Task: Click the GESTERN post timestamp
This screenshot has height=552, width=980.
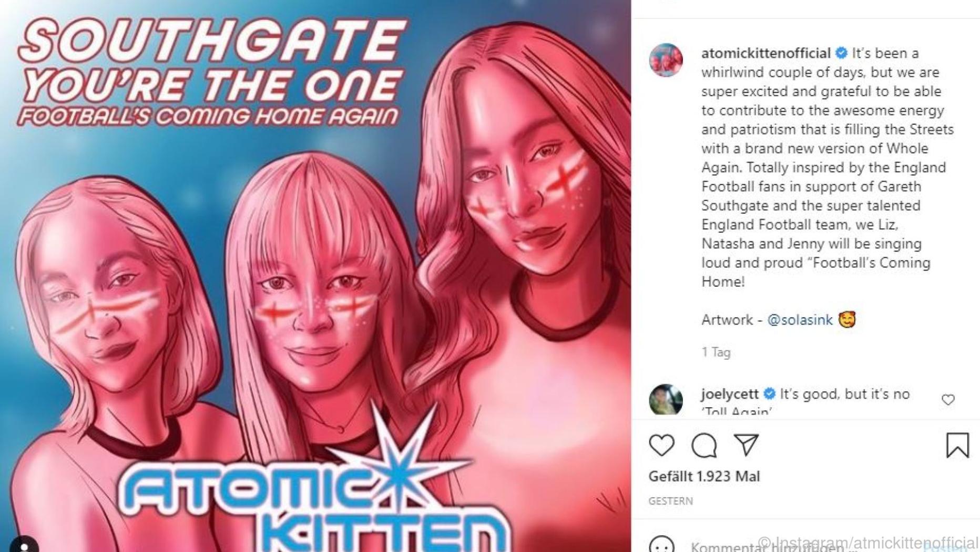Action: point(670,501)
